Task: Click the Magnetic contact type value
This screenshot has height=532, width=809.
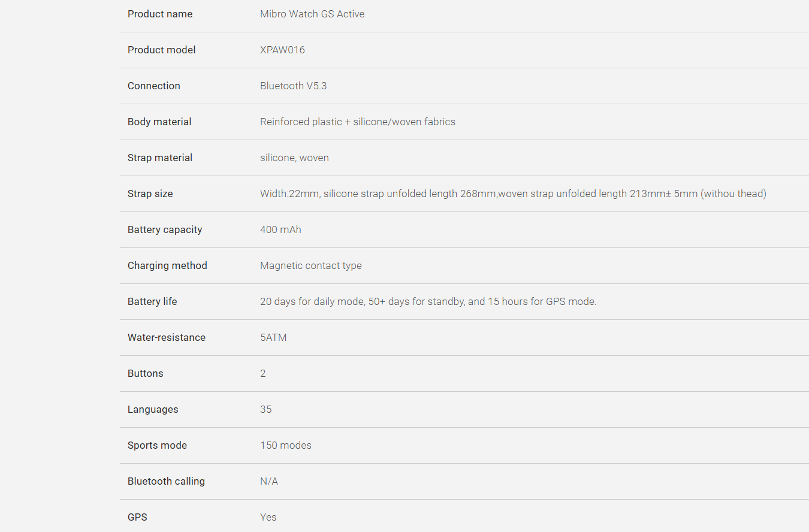Action: pos(311,265)
